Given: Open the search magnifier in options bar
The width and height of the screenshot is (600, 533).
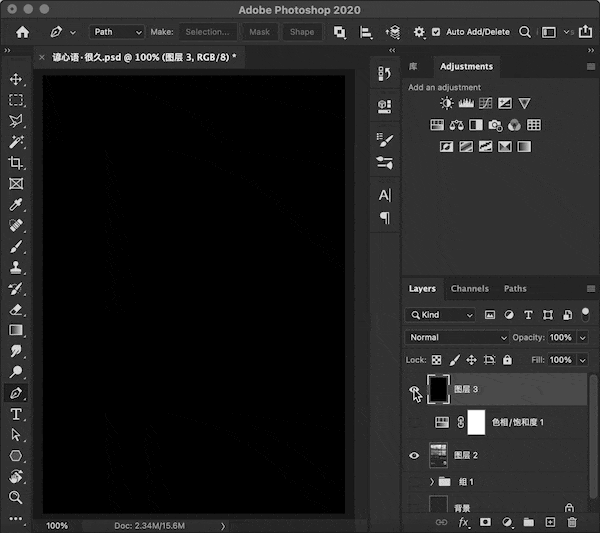Looking at the screenshot, I should pyautogui.click(x=525, y=32).
